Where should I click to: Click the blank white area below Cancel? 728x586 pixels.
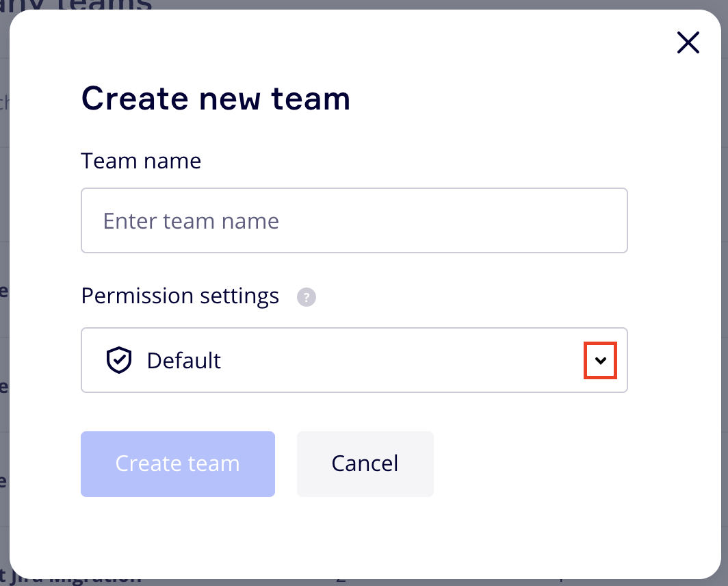coord(365,527)
